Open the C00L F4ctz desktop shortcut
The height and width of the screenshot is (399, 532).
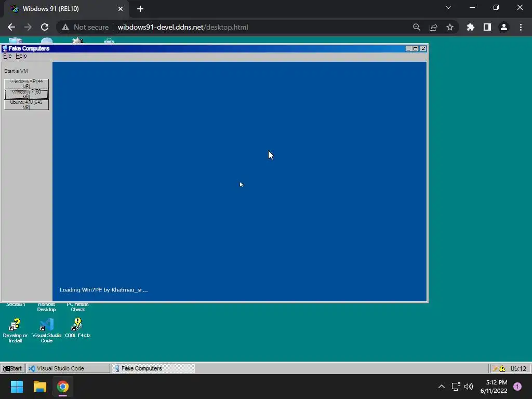[x=78, y=328]
